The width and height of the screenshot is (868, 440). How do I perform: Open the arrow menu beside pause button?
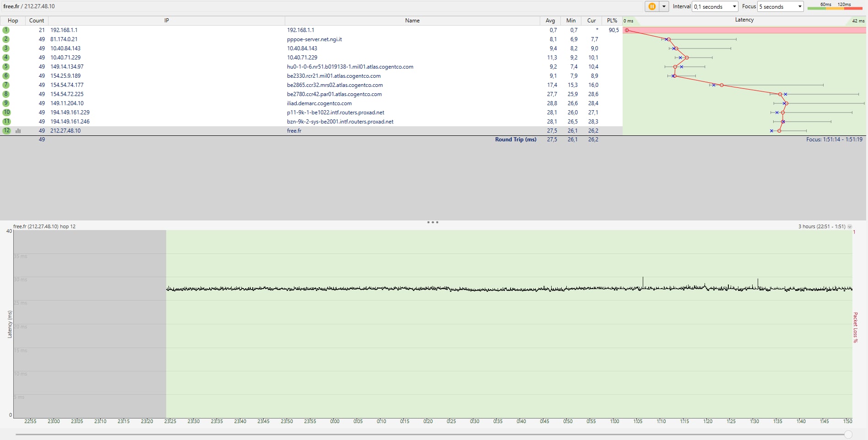click(663, 6)
